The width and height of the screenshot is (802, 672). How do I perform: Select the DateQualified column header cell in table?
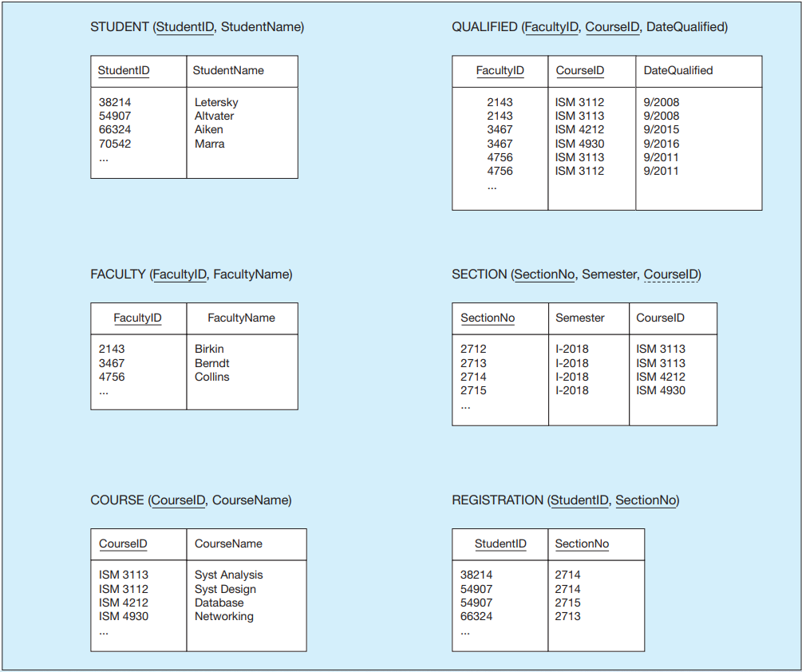(699, 71)
